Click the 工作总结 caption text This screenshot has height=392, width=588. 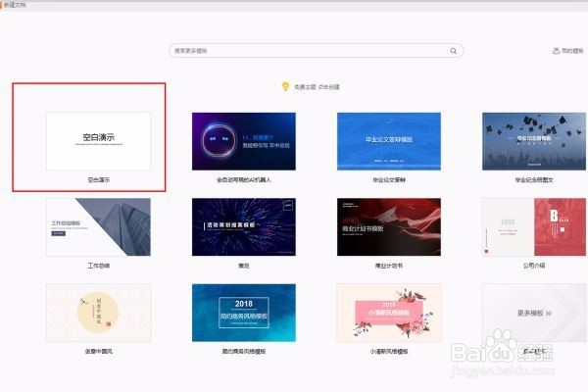coord(99,266)
